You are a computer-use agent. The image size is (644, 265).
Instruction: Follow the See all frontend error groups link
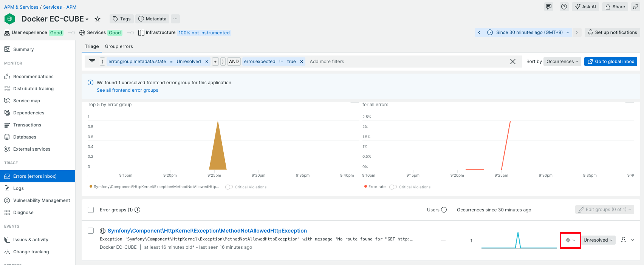[127, 90]
